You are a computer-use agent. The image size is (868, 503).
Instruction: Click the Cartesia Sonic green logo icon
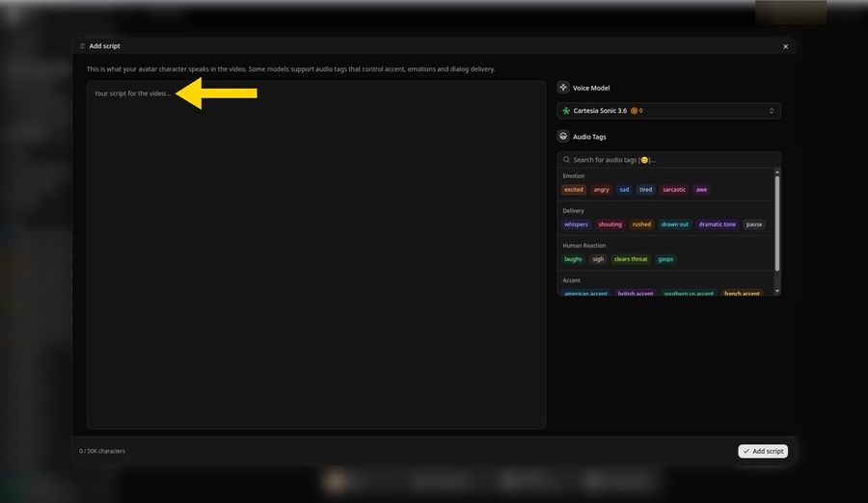click(566, 111)
